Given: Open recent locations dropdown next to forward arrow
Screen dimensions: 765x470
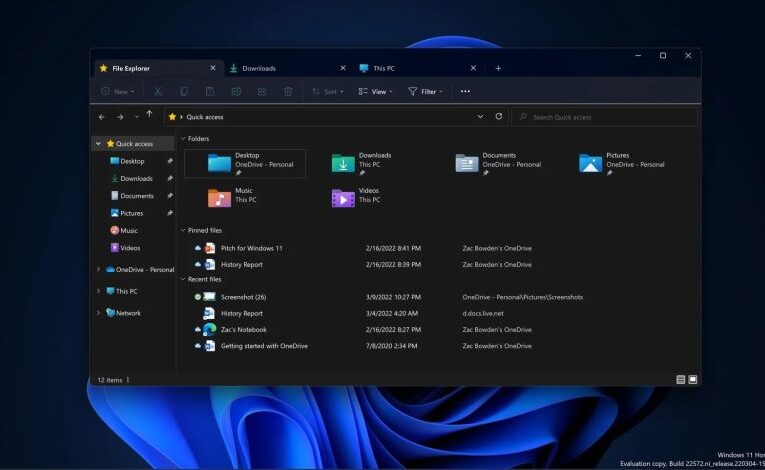Looking at the screenshot, I should 136,117.
